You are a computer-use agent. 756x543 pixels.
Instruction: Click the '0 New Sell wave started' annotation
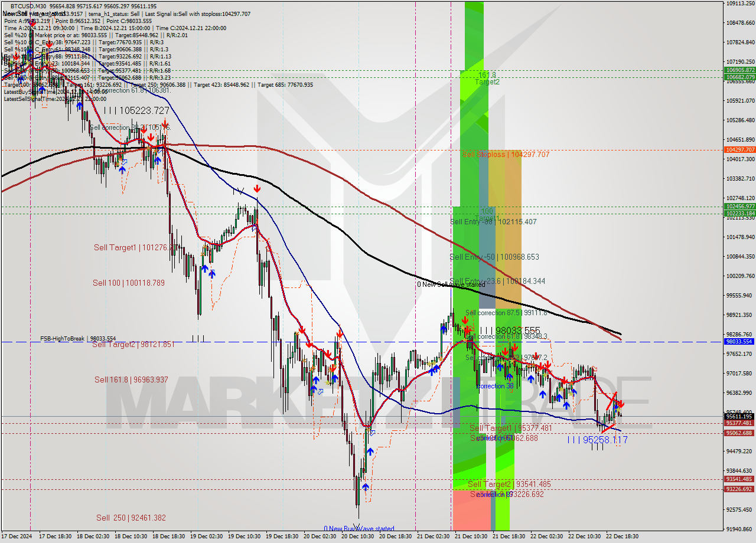tap(451, 284)
